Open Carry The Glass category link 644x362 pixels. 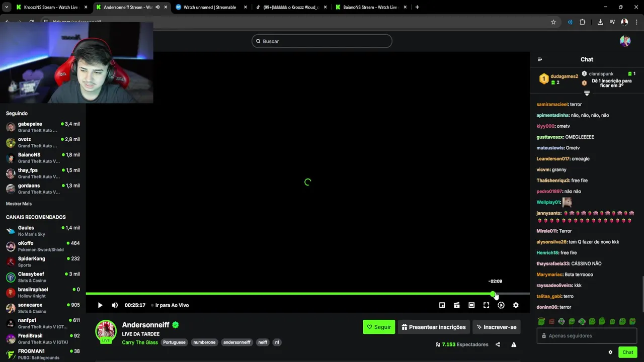tap(140, 342)
